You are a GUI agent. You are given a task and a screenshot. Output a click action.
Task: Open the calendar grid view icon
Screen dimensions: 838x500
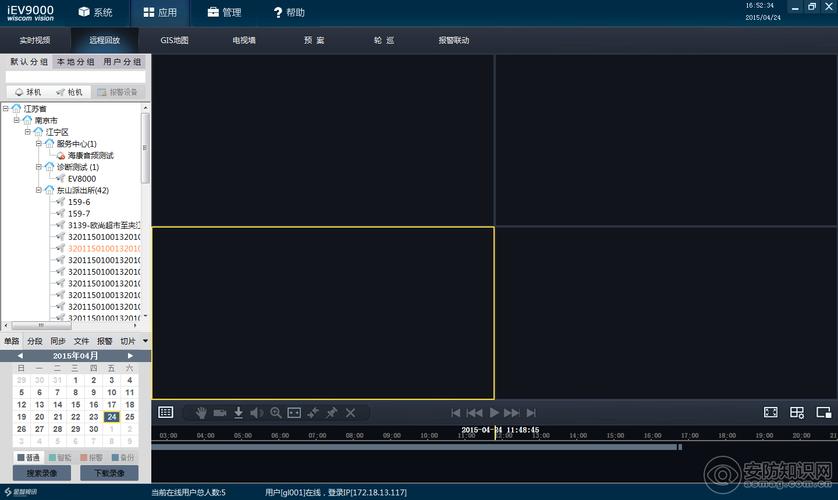(x=166, y=412)
